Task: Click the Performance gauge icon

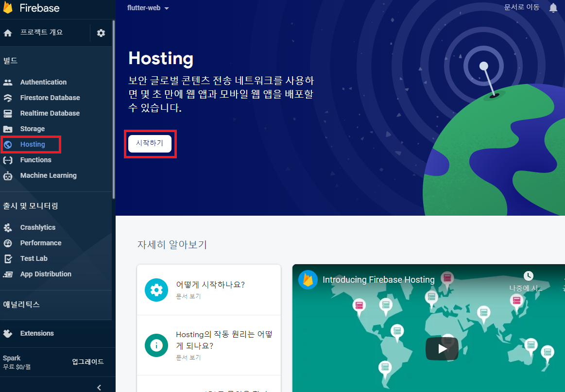Action: click(x=8, y=243)
